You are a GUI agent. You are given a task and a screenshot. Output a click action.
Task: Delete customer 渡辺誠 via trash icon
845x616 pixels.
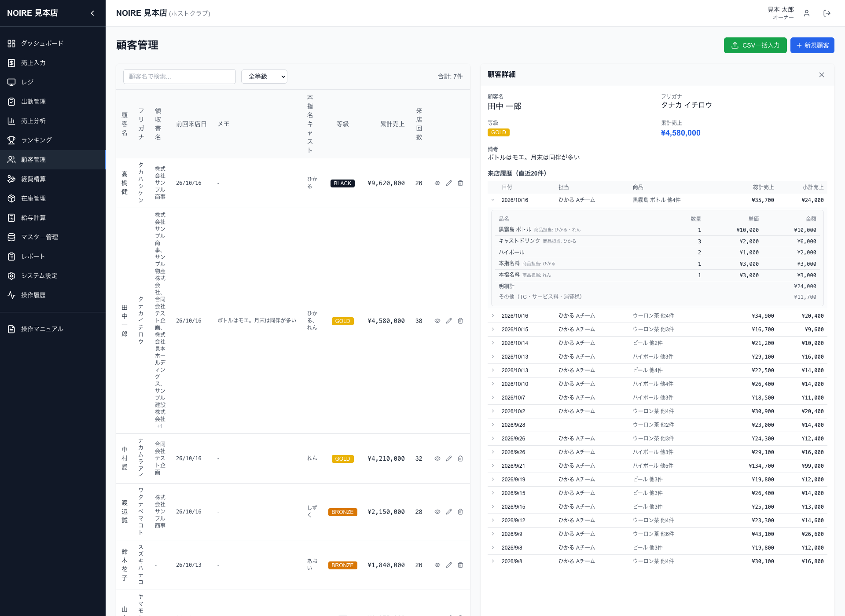point(460,512)
